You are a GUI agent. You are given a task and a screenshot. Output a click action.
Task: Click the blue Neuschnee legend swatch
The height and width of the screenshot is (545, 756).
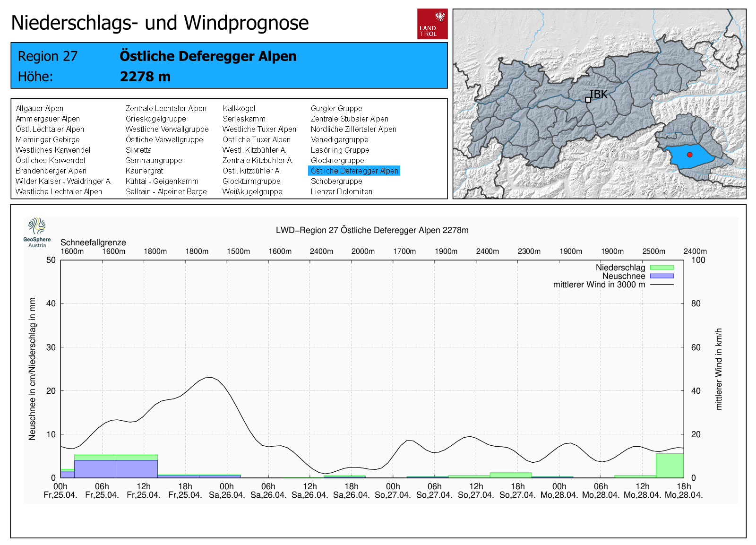pos(661,276)
